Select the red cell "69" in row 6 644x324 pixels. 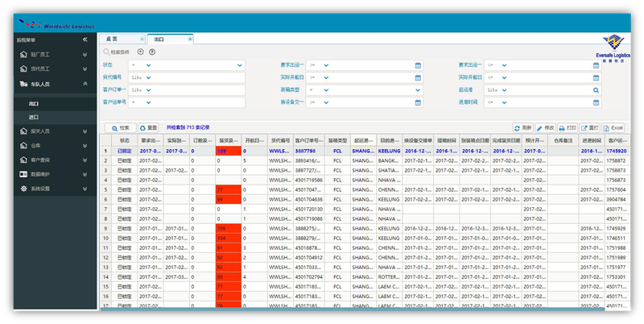click(x=229, y=199)
